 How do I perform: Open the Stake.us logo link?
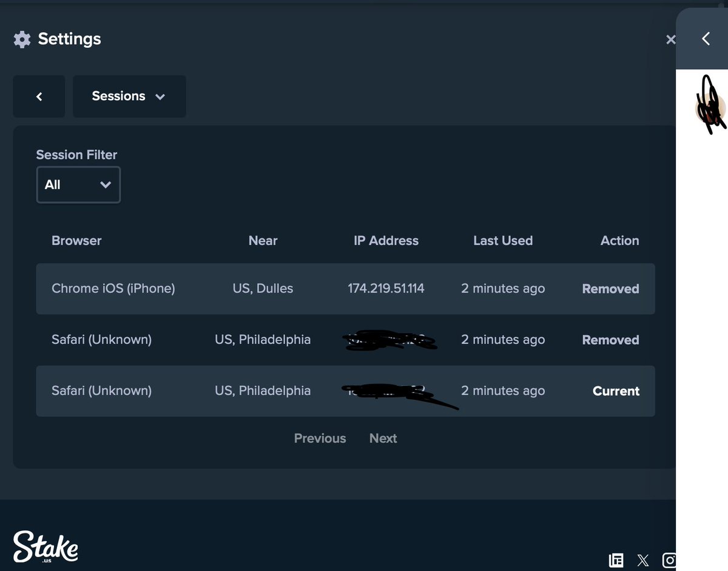[45, 547]
